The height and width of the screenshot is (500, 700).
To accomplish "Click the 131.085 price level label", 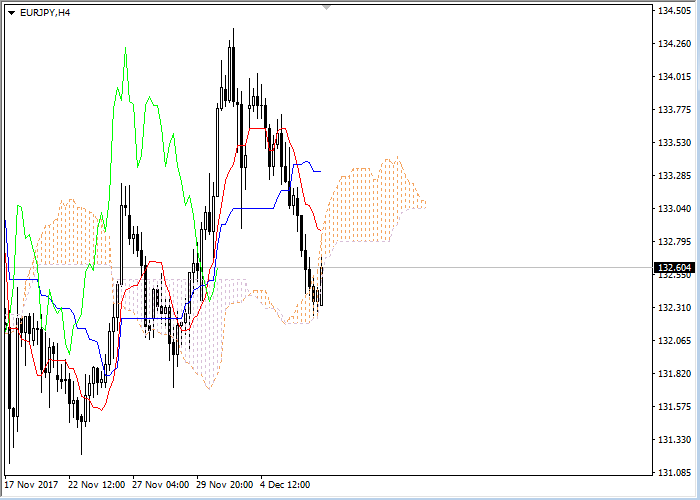I will tap(675, 472).
